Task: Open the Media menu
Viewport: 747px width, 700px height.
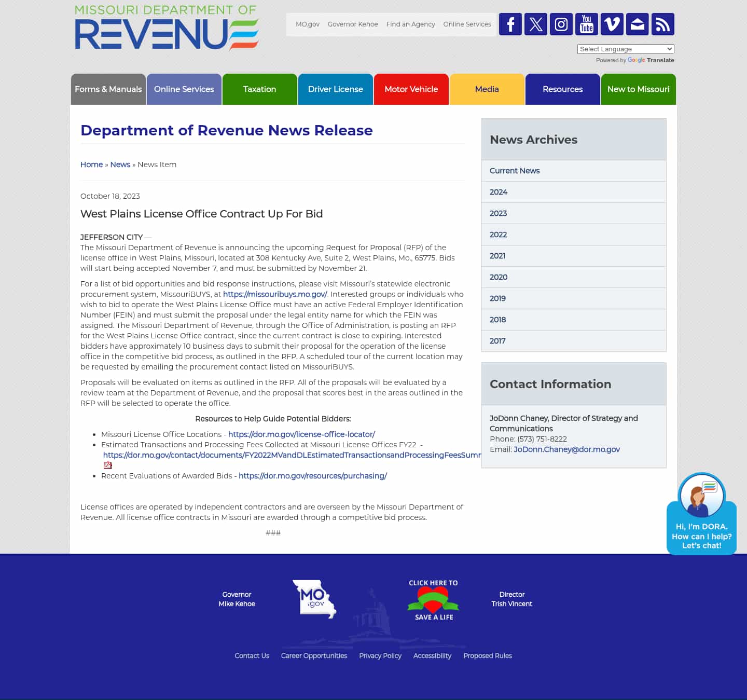Action: pos(487,89)
